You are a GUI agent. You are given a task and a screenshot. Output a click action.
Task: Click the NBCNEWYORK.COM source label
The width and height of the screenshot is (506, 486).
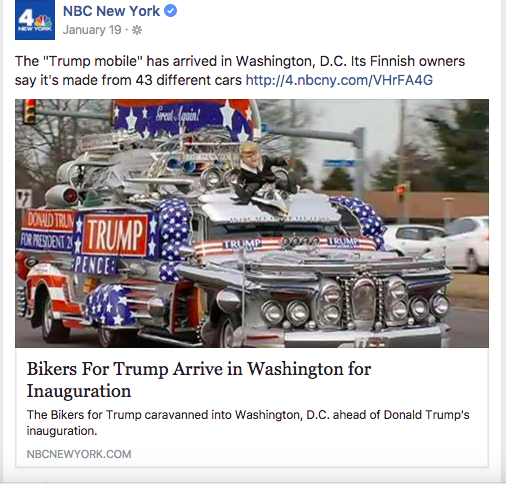coord(79,454)
